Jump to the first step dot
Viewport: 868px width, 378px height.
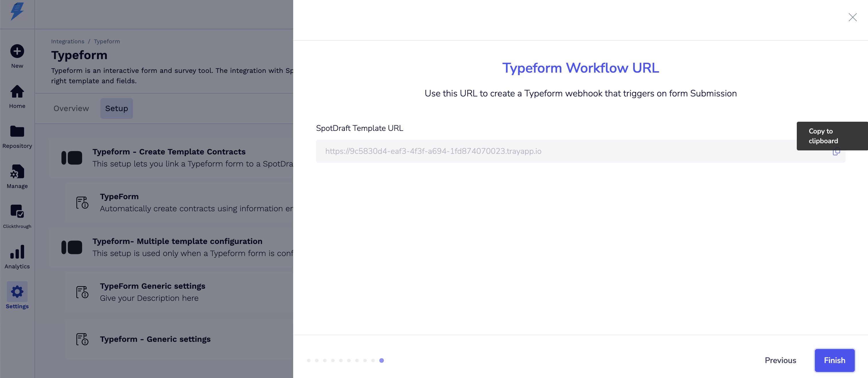309,360
